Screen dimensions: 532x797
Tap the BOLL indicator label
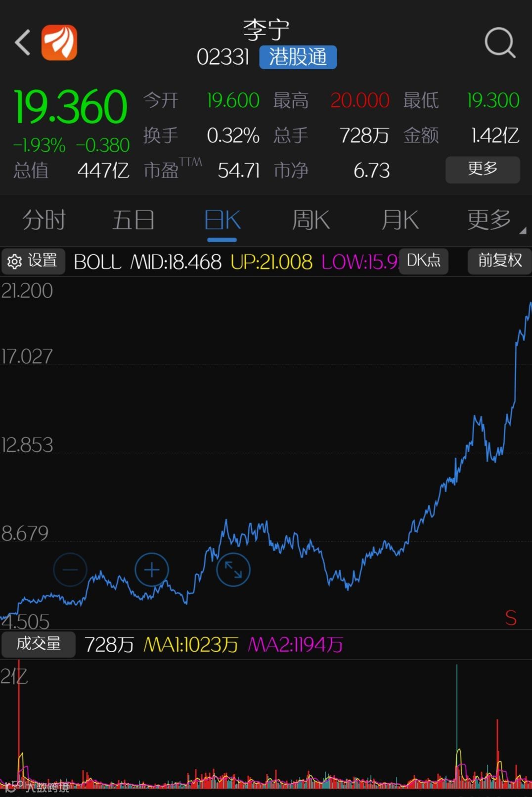(97, 262)
